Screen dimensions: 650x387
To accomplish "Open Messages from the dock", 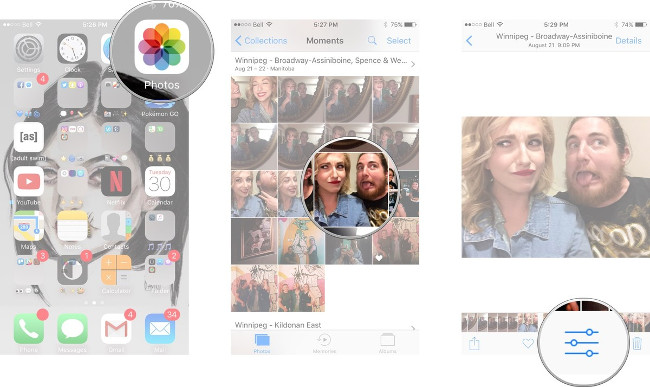I will tap(72, 329).
